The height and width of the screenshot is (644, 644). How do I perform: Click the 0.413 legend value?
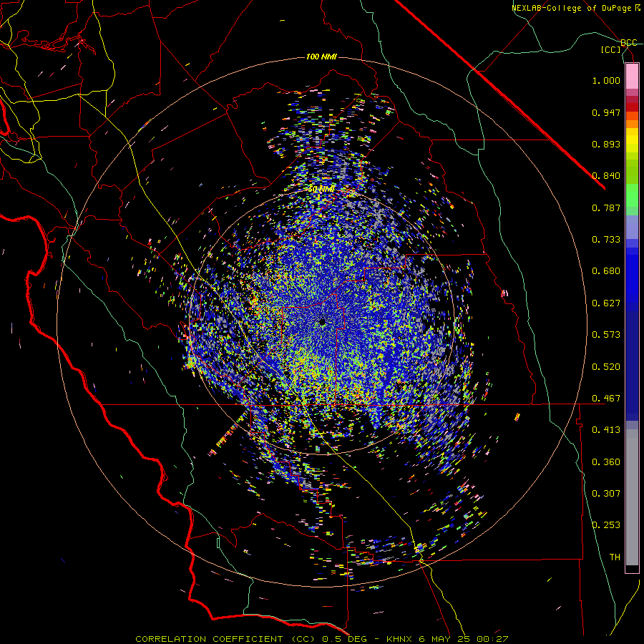(606, 430)
